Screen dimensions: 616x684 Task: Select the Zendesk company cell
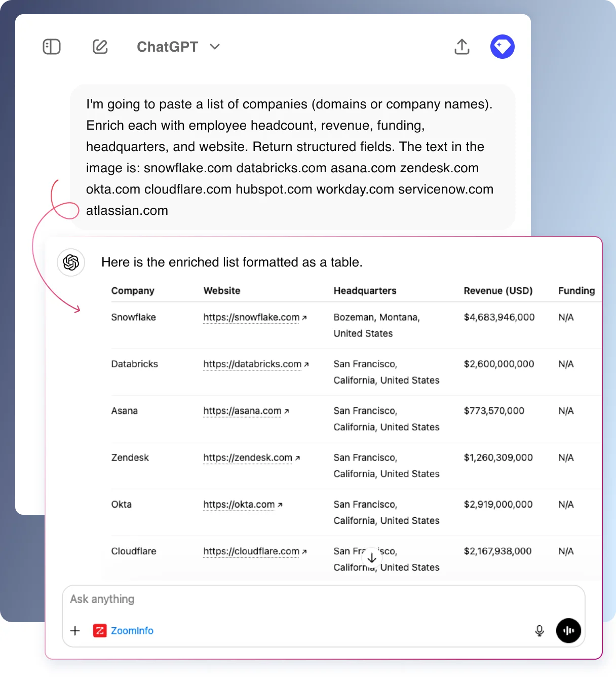click(x=130, y=458)
